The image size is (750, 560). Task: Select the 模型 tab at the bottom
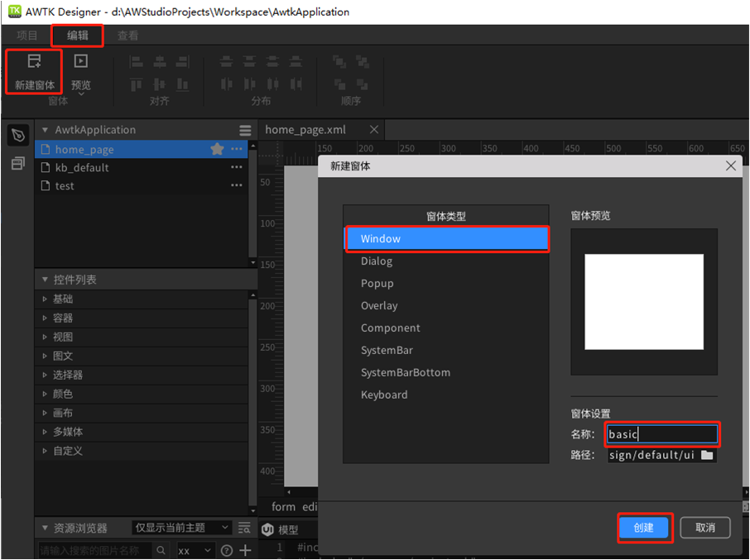pyautogui.click(x=288, y=529)
